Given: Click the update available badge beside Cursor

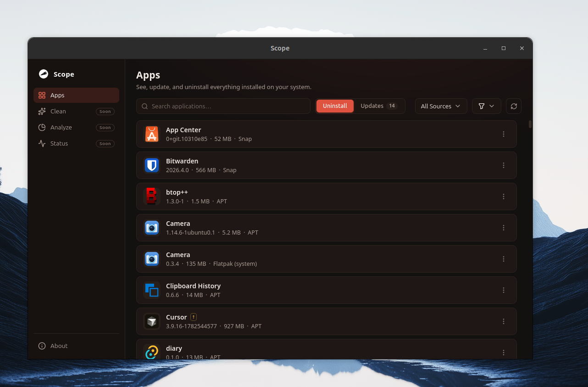Looking at the screenshot, I should (x=194, y=317).
